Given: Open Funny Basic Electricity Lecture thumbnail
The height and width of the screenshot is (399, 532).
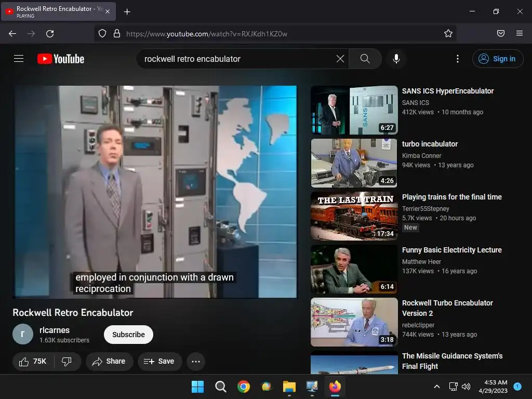Looking at the screenshot, I should 354,269.
